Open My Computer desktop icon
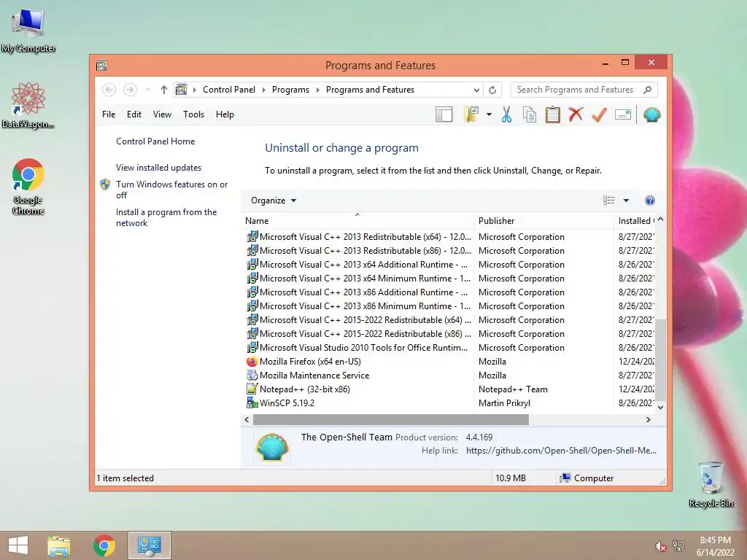This screenshot has height=560, width=747. 28,30
